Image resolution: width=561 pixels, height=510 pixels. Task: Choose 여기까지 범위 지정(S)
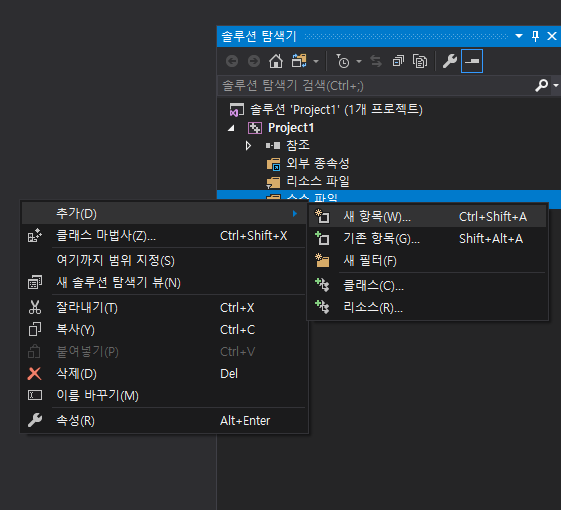click(x=164, y=261)
